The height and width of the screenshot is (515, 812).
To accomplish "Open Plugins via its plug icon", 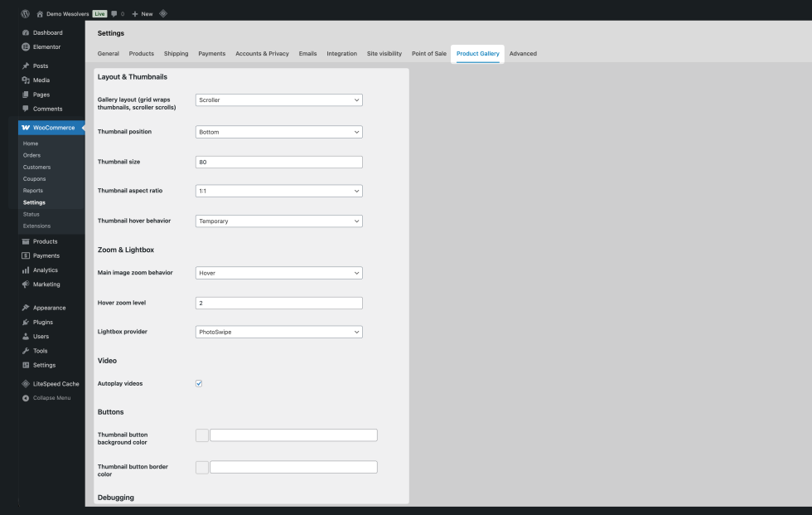I will 26,322.
